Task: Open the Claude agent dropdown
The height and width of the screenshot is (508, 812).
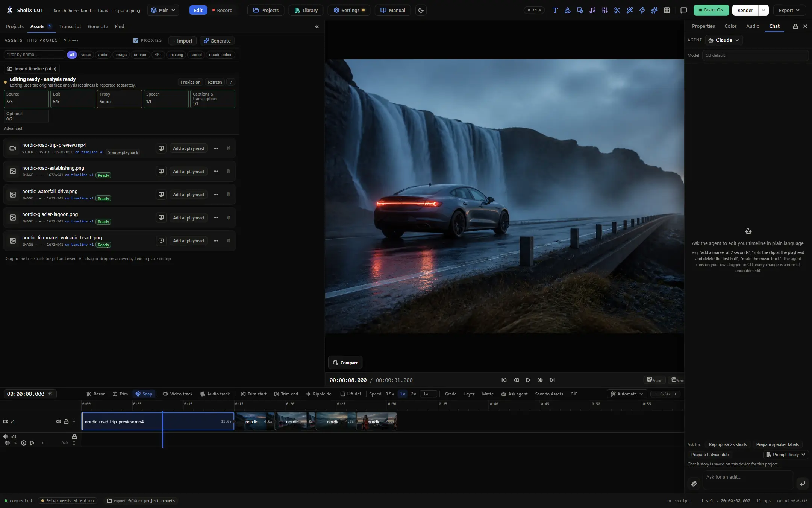Action: 724,40
